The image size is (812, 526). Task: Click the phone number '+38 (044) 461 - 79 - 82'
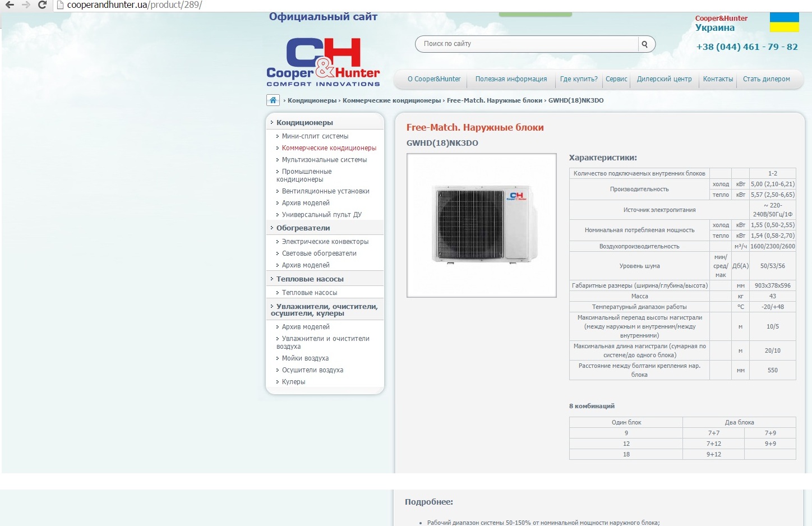pos(747,47)
